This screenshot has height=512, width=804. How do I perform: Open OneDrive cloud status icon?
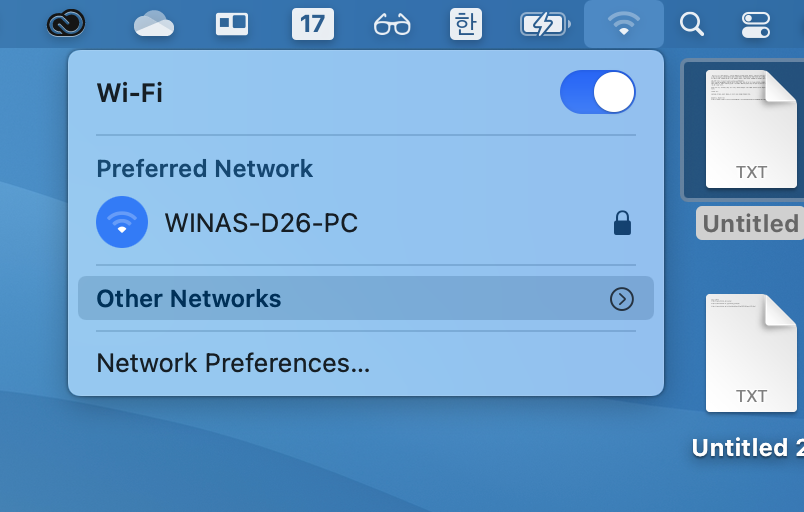154,24
